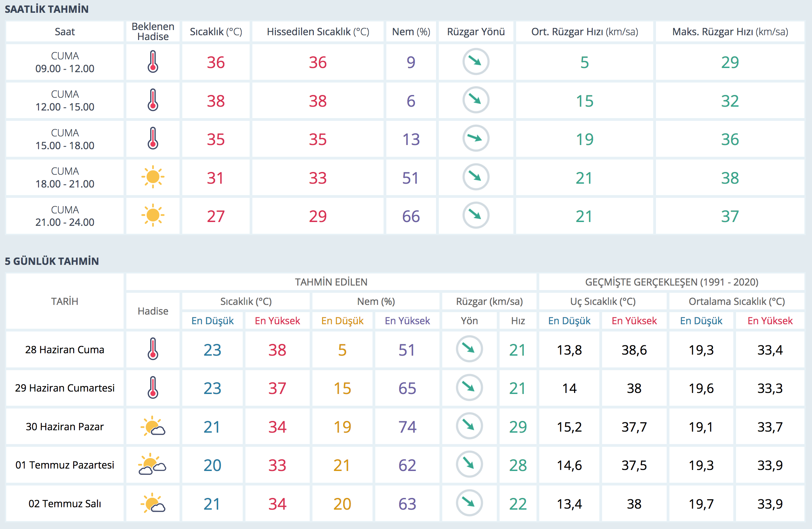This screenshot has width=812, height=529.
Task: Click the SAATLİK TAHMİN section title
Action: click(x=47, y=9)
